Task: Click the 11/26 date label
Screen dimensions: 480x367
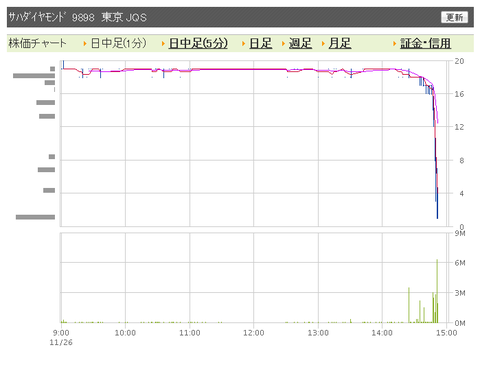Action: (x=61, y=342)
